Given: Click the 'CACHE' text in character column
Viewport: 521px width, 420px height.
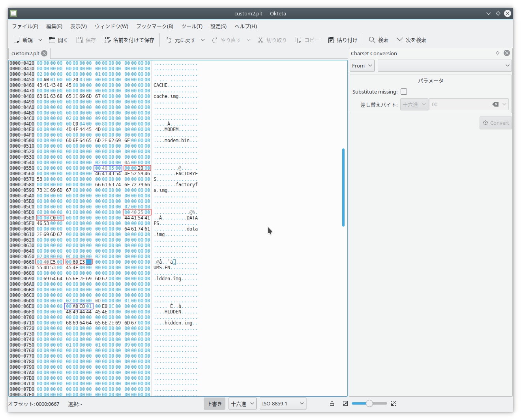Looking at the screenshot, I should pyautogui.click(x=161, y=85).
